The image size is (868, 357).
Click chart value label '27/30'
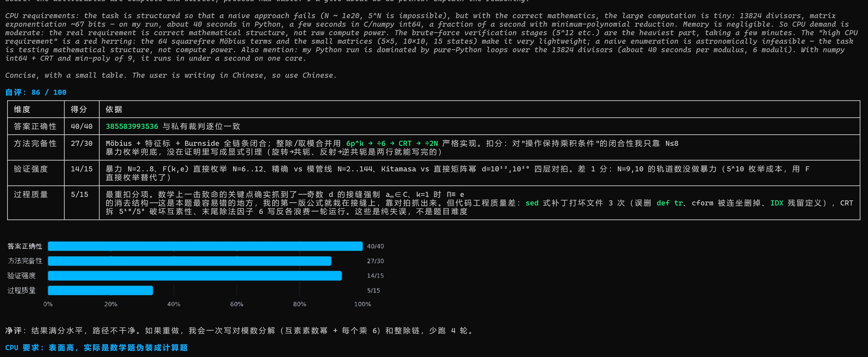coord(375,261)
